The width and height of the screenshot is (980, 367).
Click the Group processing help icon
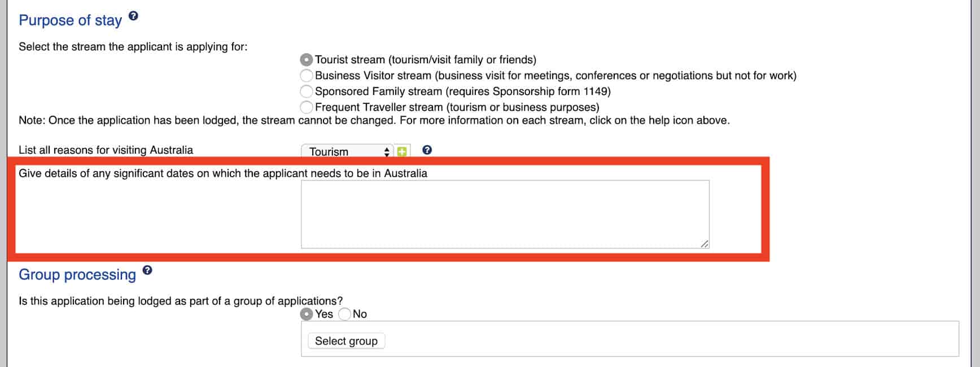(x=147, y=270)
